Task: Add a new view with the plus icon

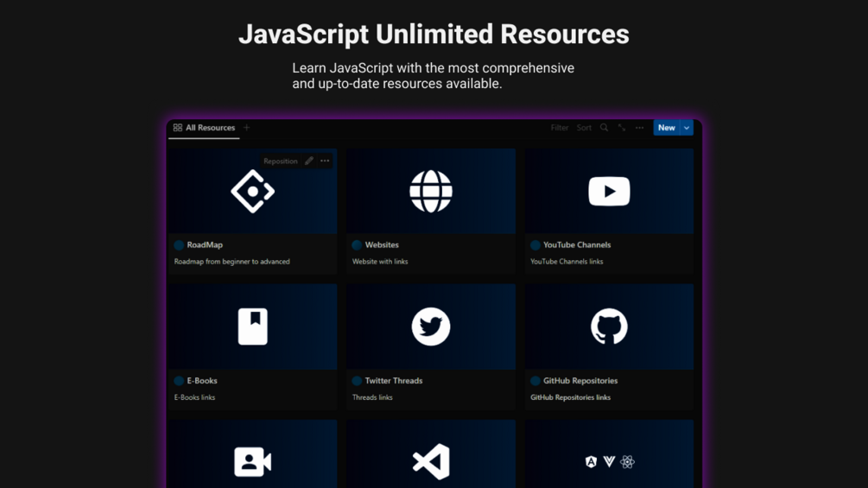Action: pyautogui.click(x=247, y=128)
